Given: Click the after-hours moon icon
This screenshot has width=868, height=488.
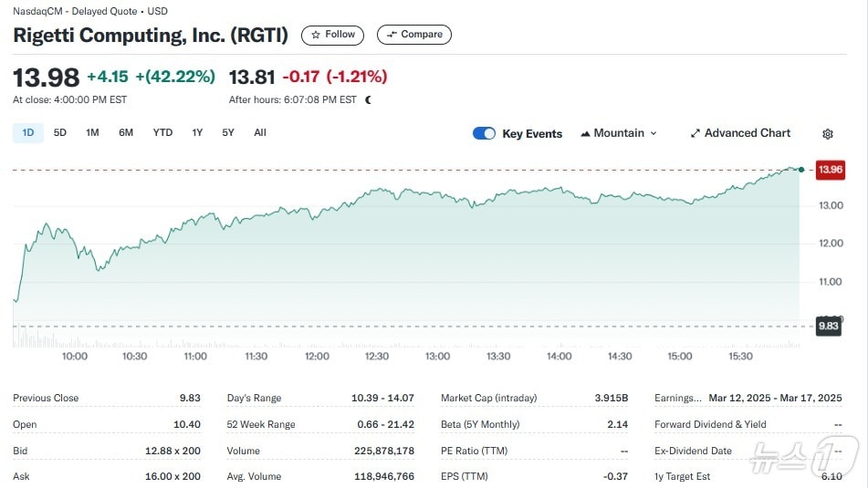Looking at the screenshot, I should coord(368,100).
